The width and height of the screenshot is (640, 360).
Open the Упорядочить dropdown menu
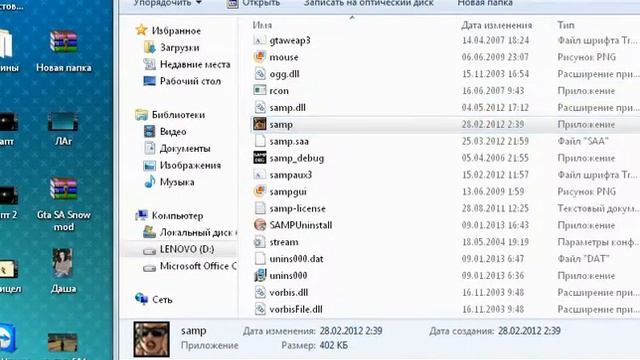tap(168, 3)
